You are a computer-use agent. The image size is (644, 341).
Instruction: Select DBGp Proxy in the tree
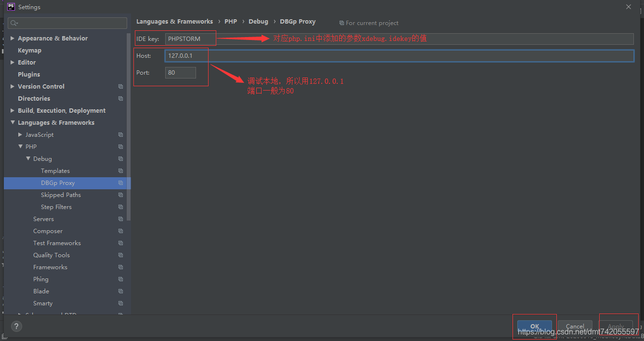click(58, 183)
